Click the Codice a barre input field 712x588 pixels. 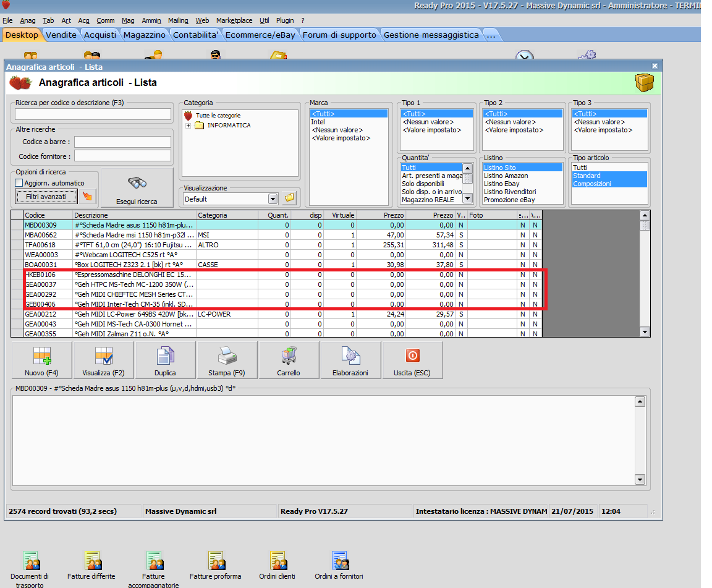(122, 142)
